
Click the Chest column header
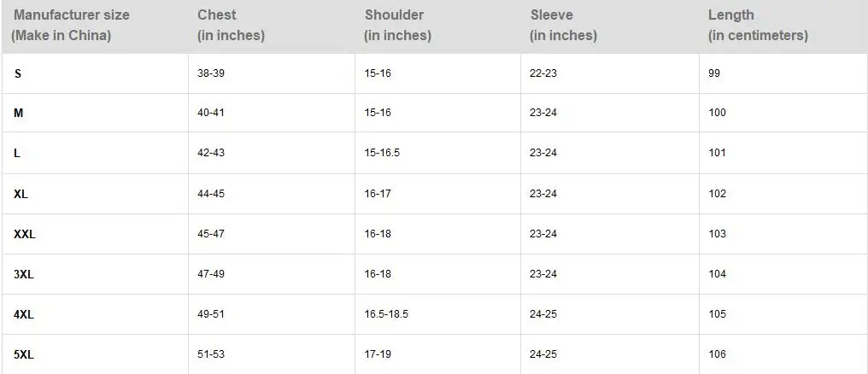point(217,15)
